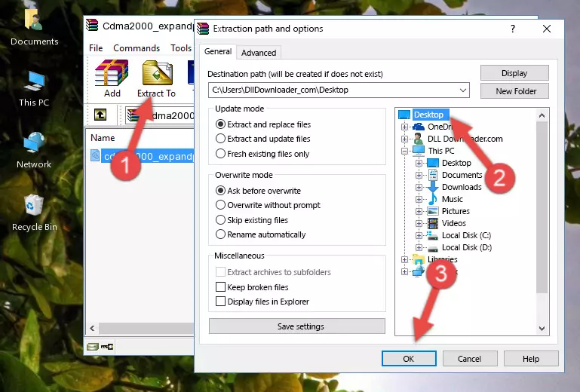Select the Recycle Bin desktop icon
Image resolution: width=580 pixels, height=392 pixels.
(x=35, y=213)
